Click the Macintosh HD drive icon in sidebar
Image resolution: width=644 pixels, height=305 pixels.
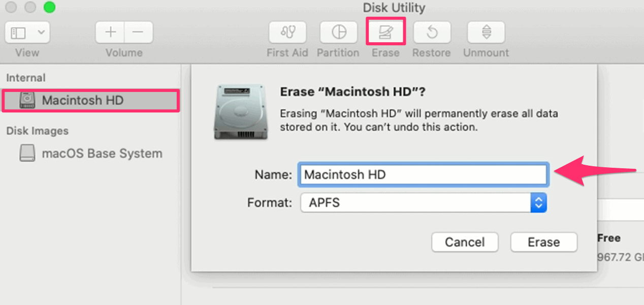click(x=27, y=100)
